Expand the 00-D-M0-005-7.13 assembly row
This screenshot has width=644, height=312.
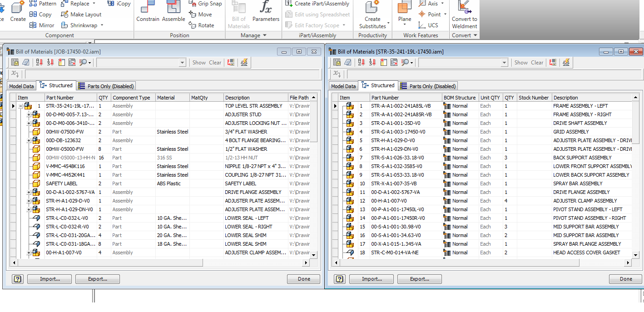[x=29, y=114]
